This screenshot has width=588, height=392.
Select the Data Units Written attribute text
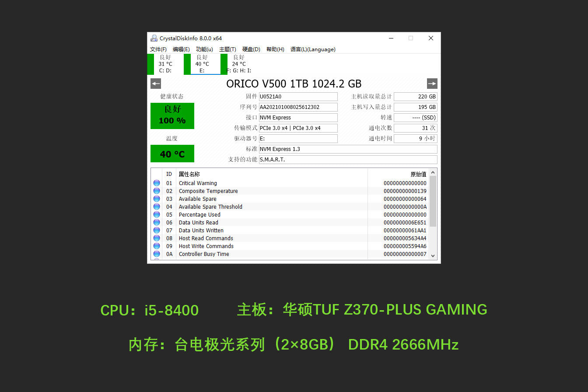click(201, 231)
